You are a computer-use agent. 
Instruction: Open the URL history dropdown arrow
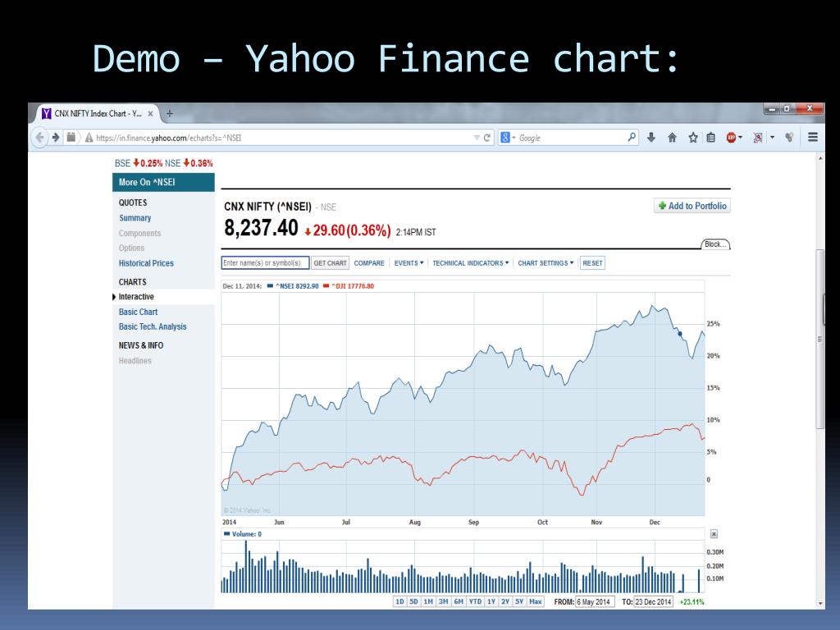tap(477, 138)
